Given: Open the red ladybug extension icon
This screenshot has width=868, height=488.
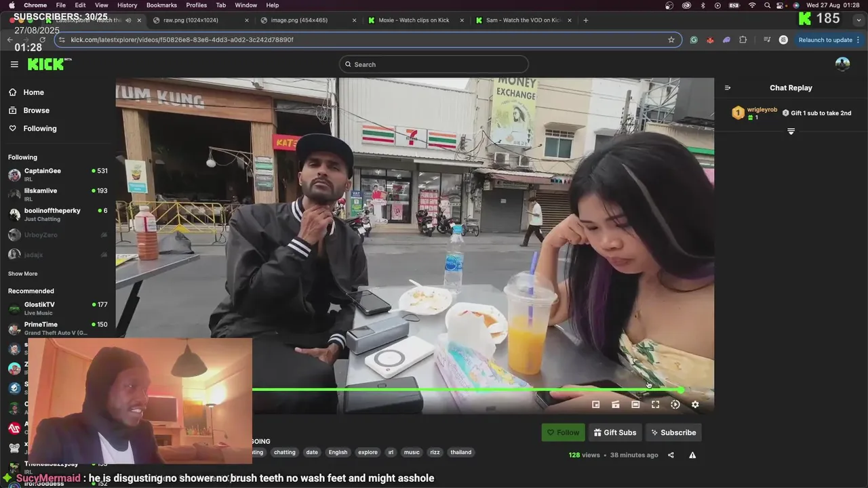Looking at the screenshot, I should coord(710,40).
